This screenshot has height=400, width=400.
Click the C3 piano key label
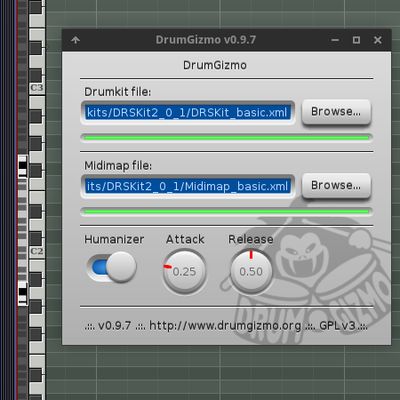[x=37, y=88]
